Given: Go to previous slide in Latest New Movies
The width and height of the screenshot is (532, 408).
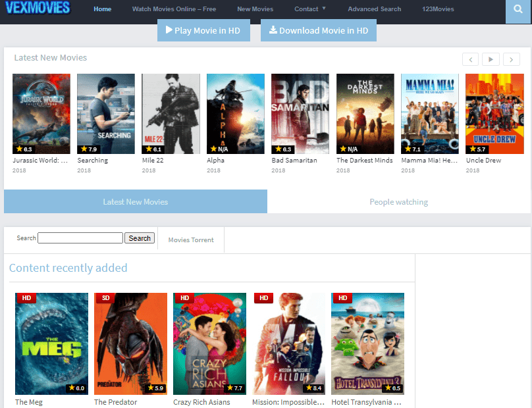Looking at the screenshot, I should (470, 59).
